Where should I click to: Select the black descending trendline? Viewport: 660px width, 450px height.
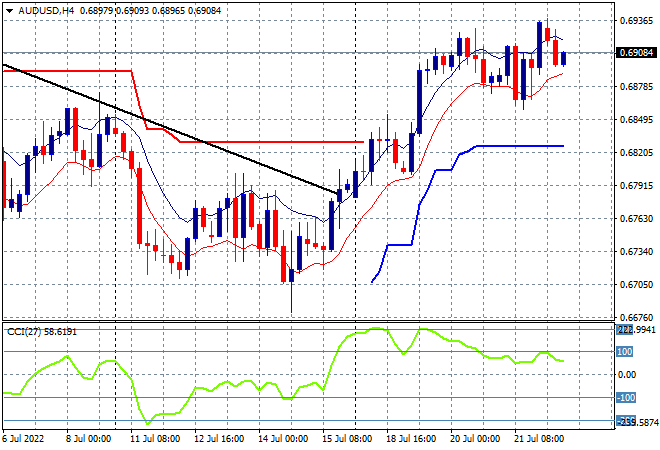(x=168, y=128)
